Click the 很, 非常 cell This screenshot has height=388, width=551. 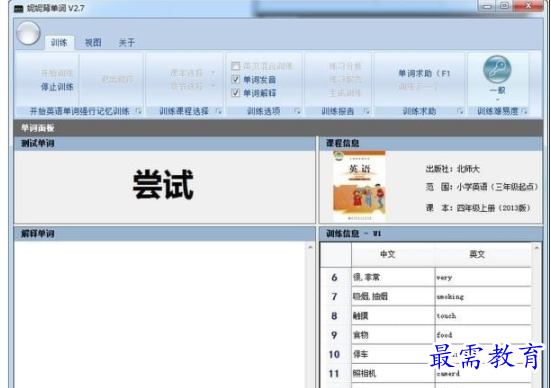(x=393, y=278)
